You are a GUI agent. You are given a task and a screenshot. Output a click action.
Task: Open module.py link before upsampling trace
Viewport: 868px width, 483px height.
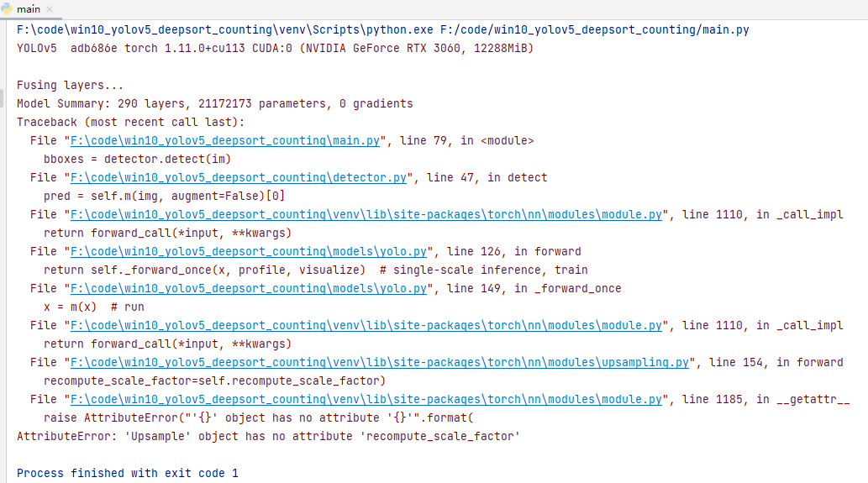click(x=366, y=325)
